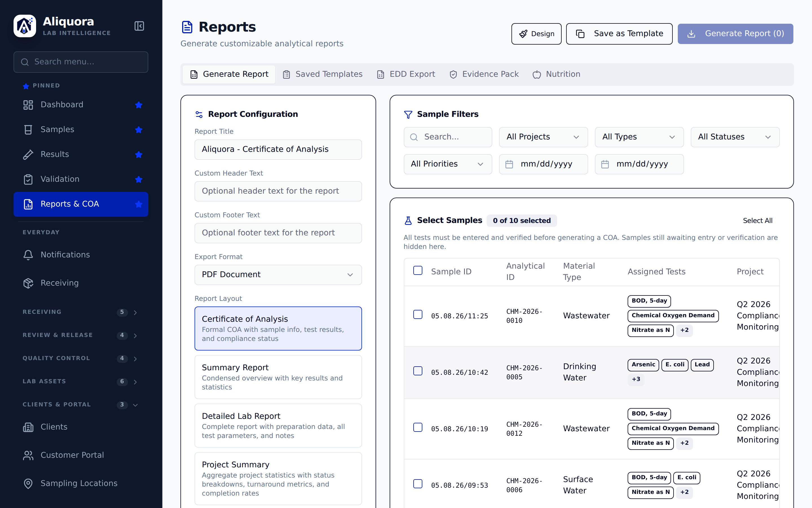Expand the Quality Control sidebar section
The height and width of the screenshot is (508, 812).
point(81,358)
